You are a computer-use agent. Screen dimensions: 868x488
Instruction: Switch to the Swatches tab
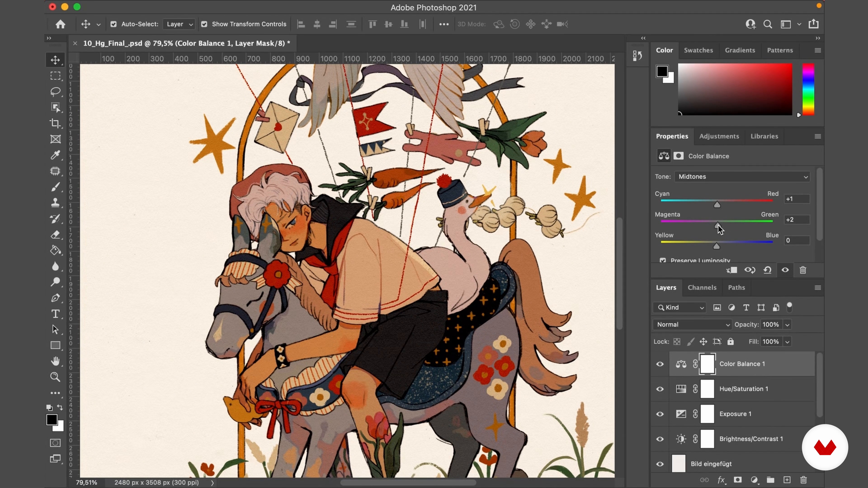(698, 50)
